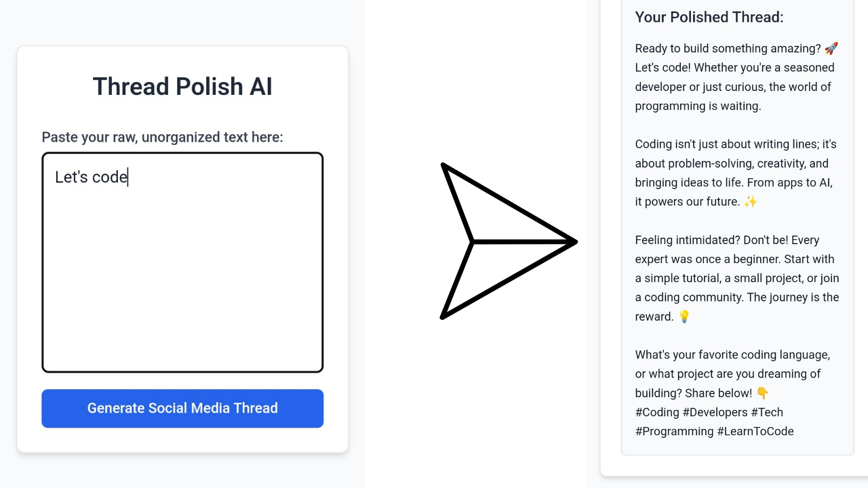Click the 'Paste your raw, unorganized text here' label
This screenshot has width=868, height=488.
[162, 137]
